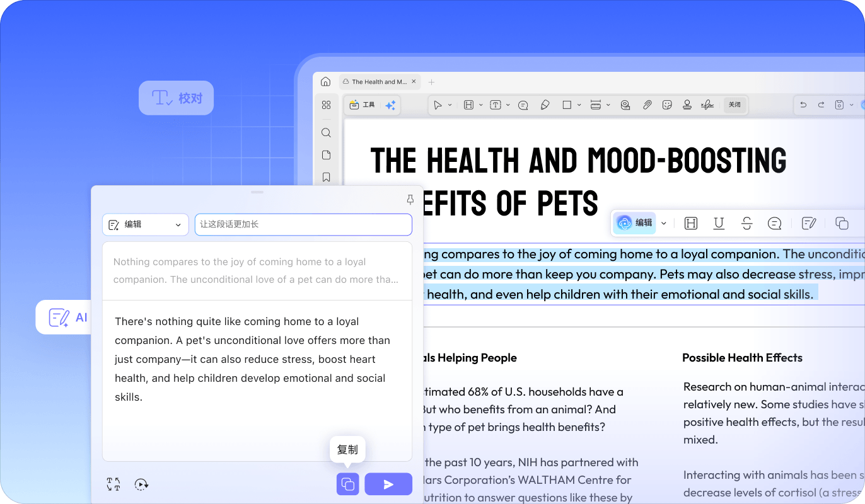Expand the 编辑 dropdown in floating toolbar
Image resolution: width=865 pixels, height=504 pixels.
[x=663, y=223]
